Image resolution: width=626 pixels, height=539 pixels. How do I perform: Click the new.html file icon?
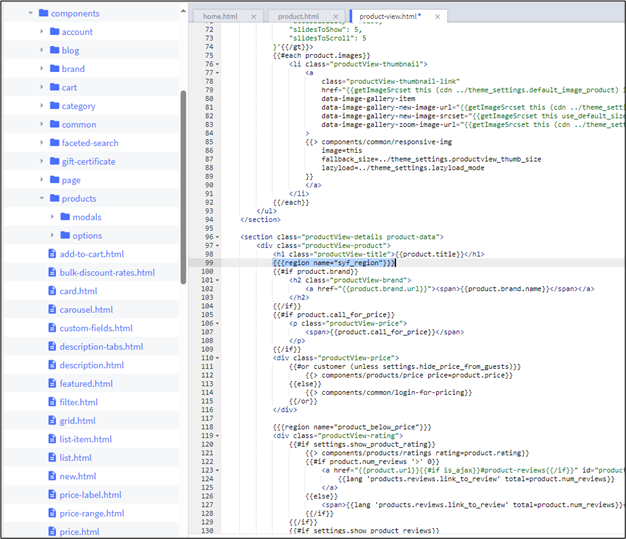coord(52,476)
